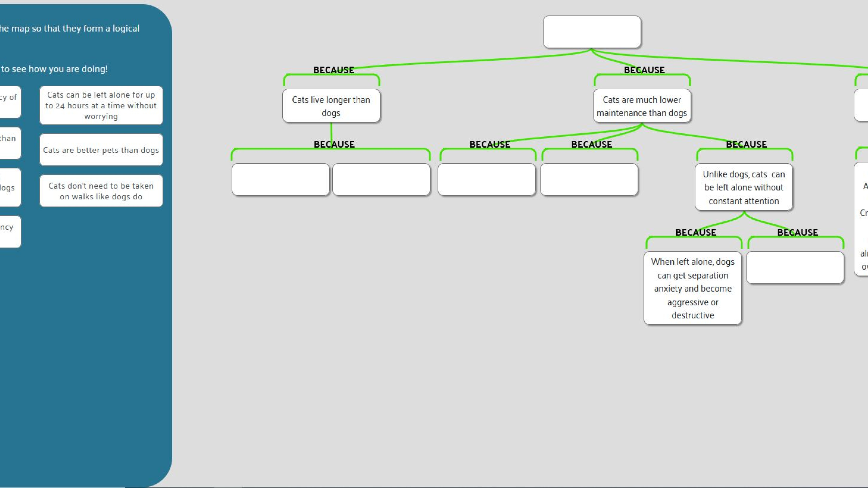Click the partially visible card ending in 'than'
Image resolution: width=868 pixels, height=488 pixels.
[x=10, y=143]
